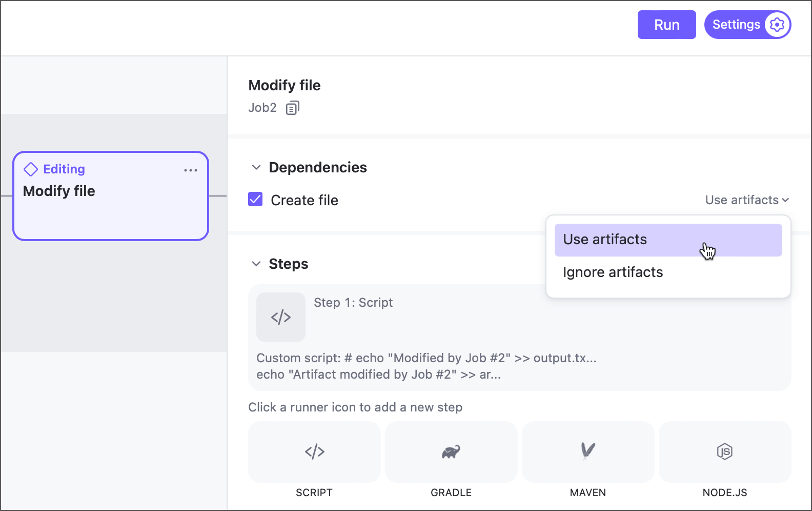The image size is (812, 511).
Task: Add a Maven step via feather icon
Action: [588, 452]
